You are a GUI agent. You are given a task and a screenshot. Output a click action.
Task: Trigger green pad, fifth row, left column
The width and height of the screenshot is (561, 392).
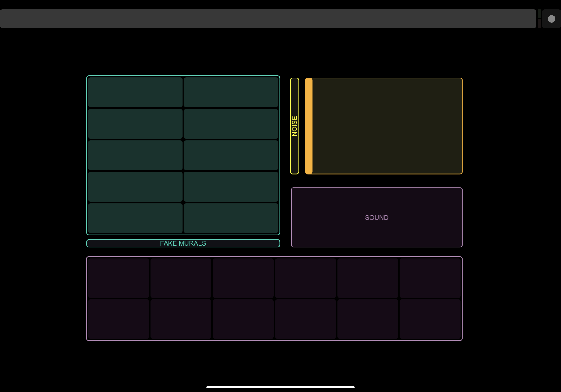click(x=135, y=218)
